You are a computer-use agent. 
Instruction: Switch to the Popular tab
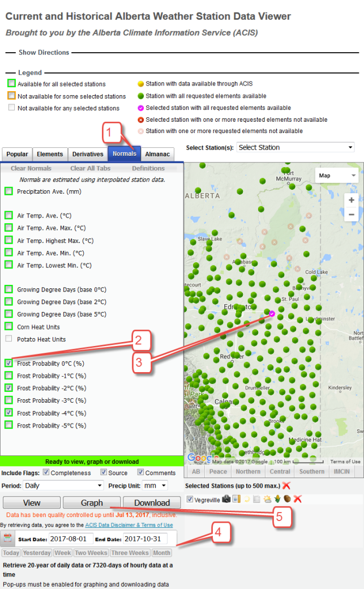coord(17,154)
